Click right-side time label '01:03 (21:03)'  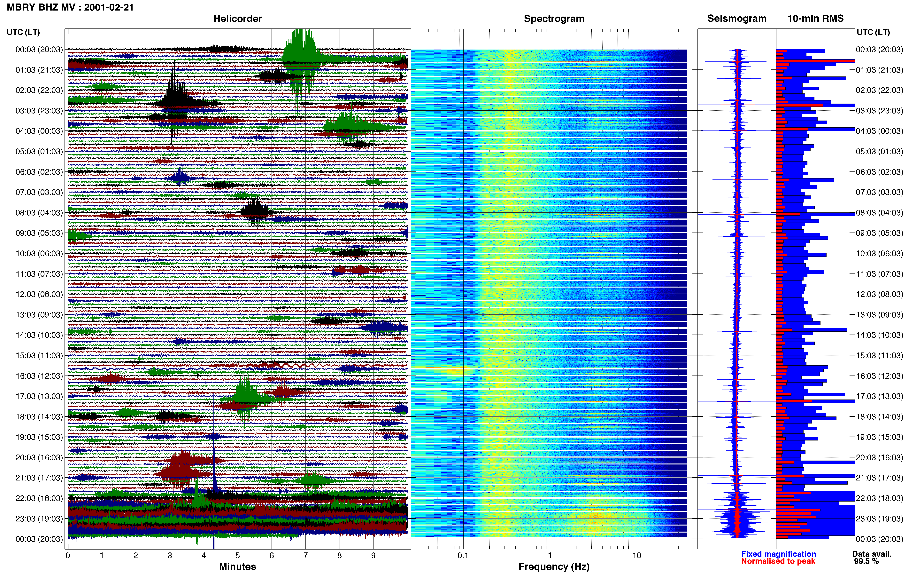[x=880, y=70]
